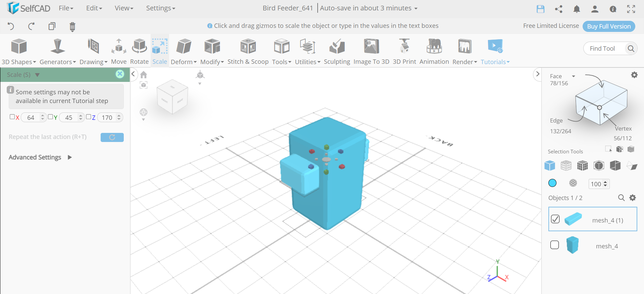
Task: Click the Find Tool search field
Action: point(605,49)
